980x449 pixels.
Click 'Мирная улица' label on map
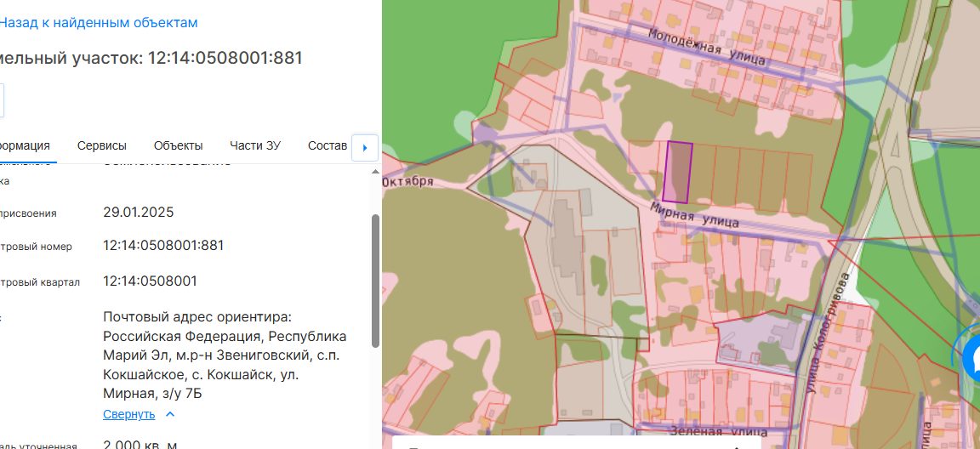[694, 214]
